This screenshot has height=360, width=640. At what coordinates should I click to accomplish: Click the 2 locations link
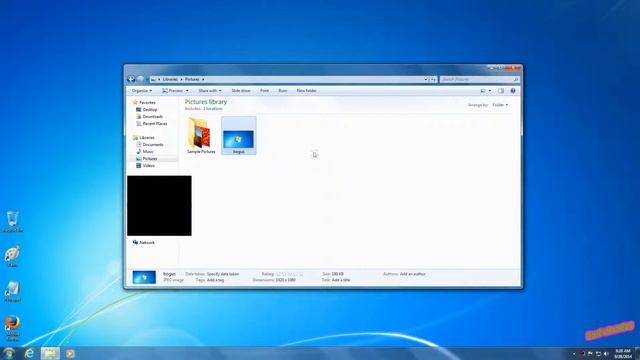click(213, 109)
